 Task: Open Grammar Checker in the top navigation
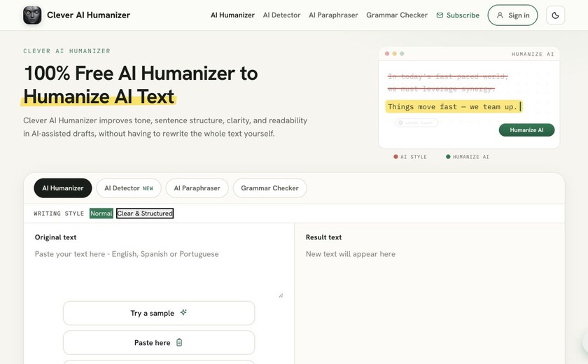pos(397,15)
